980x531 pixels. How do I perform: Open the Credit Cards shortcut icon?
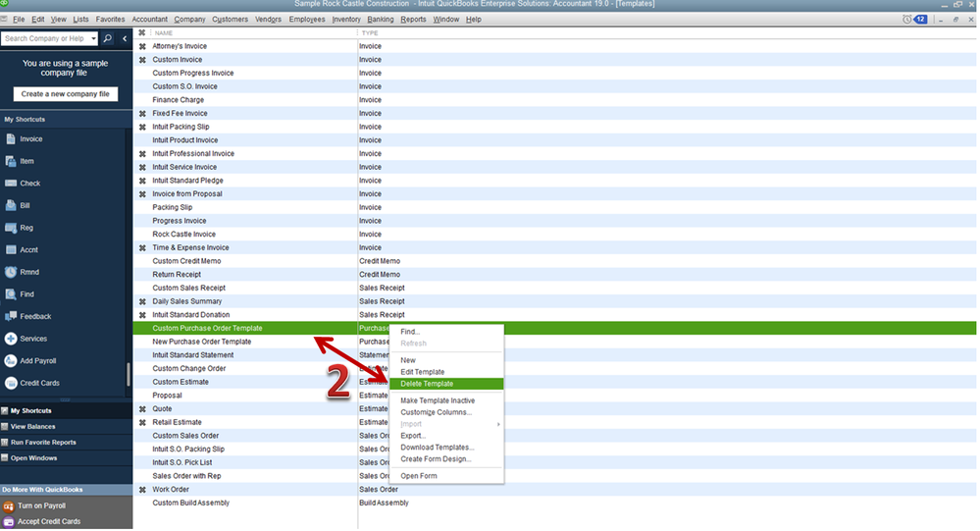[x=11, y=383]
